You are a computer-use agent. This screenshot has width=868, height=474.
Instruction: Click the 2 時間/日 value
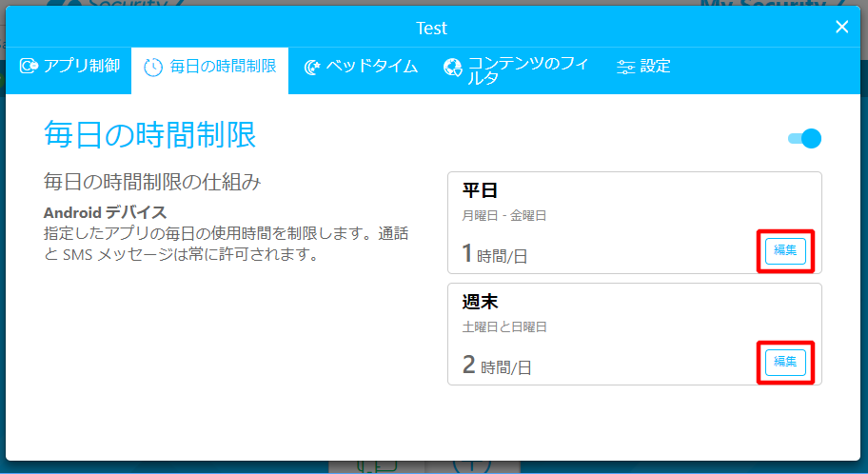pyautogui.click(x=496, y=365)
